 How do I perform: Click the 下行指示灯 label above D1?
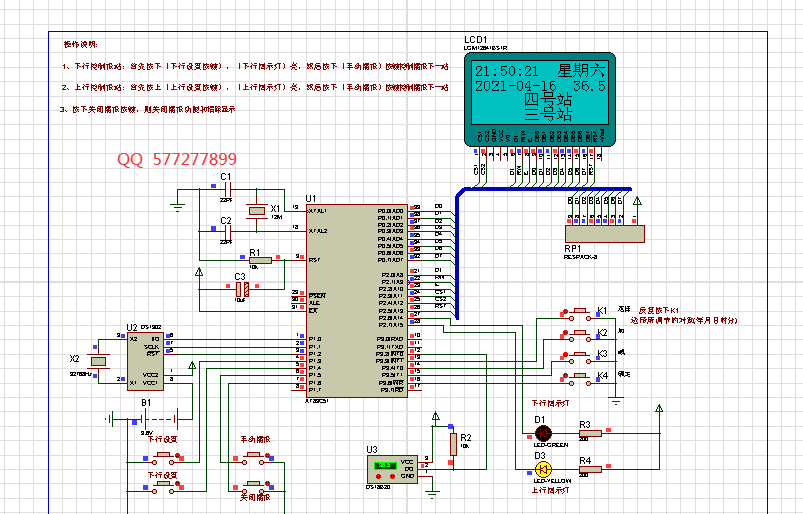(x=550, y=403)
